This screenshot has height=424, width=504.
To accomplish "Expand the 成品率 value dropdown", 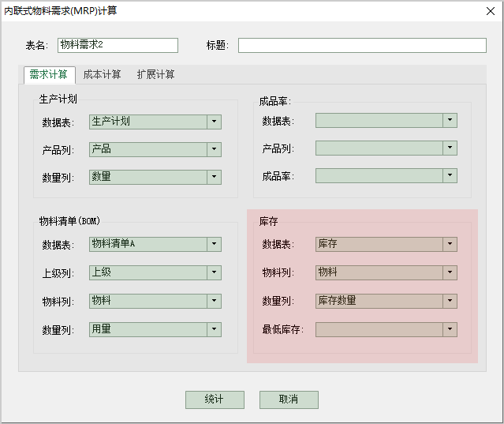I will pyautogui.click(x=450, y=175).
